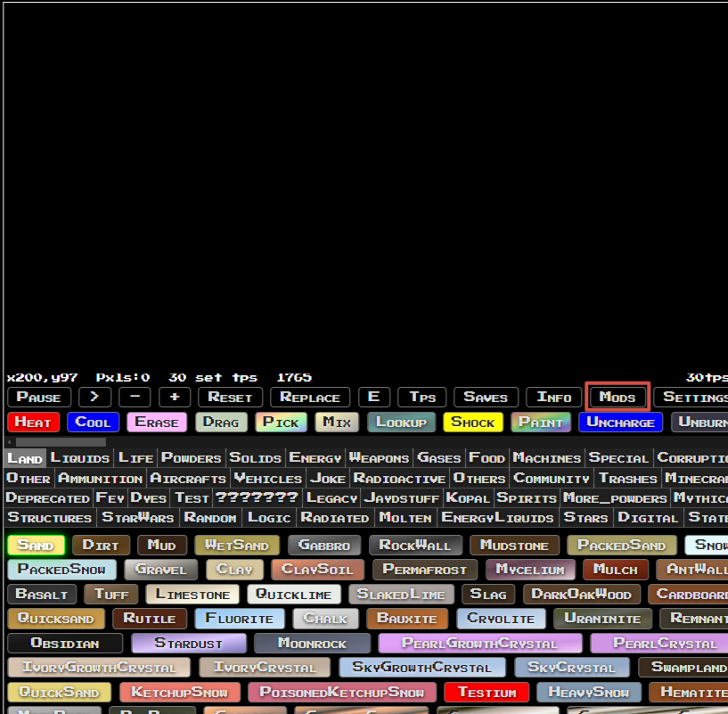Select the Uncharge tool
This screenshot has height=714, width=728.
point(620,423)
